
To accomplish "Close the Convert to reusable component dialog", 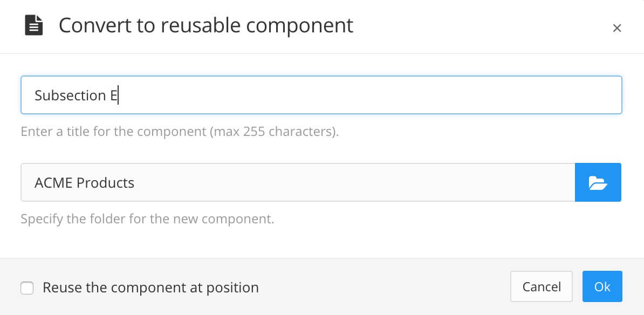I will coord(617,28).
